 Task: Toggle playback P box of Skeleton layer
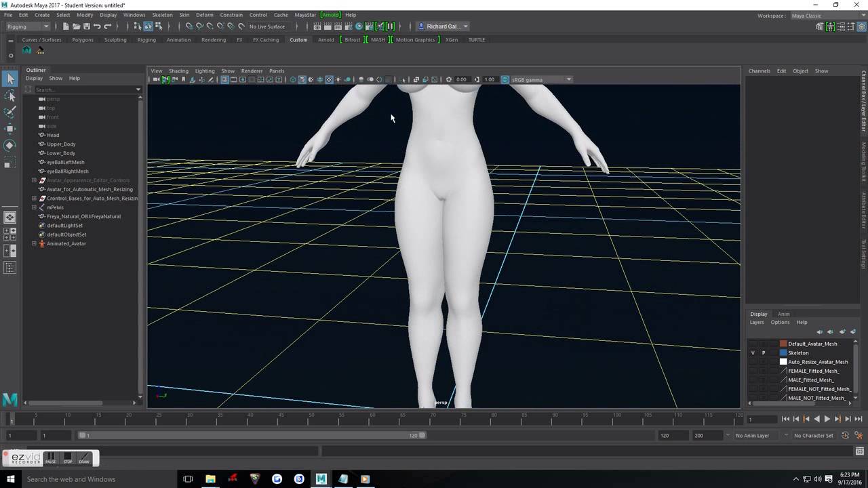point(764,353)
